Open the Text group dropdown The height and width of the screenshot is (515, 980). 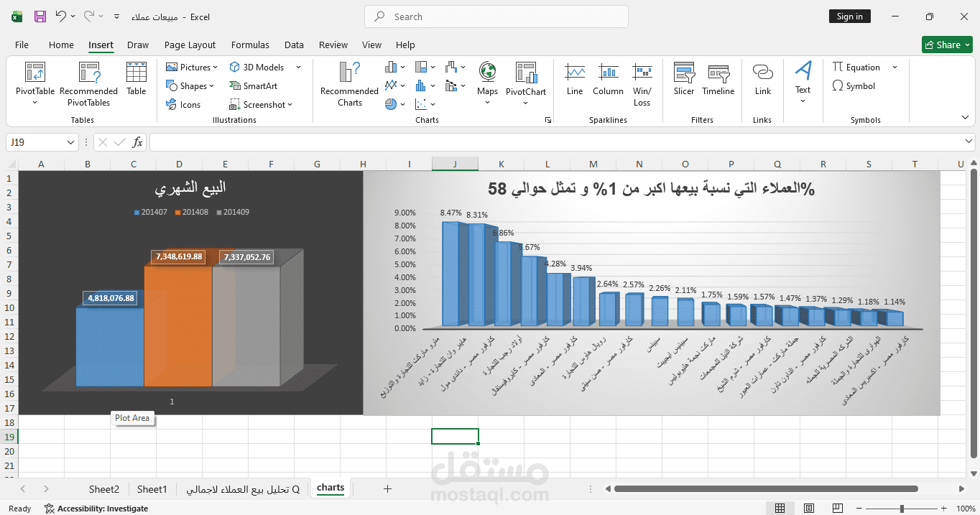803,101
